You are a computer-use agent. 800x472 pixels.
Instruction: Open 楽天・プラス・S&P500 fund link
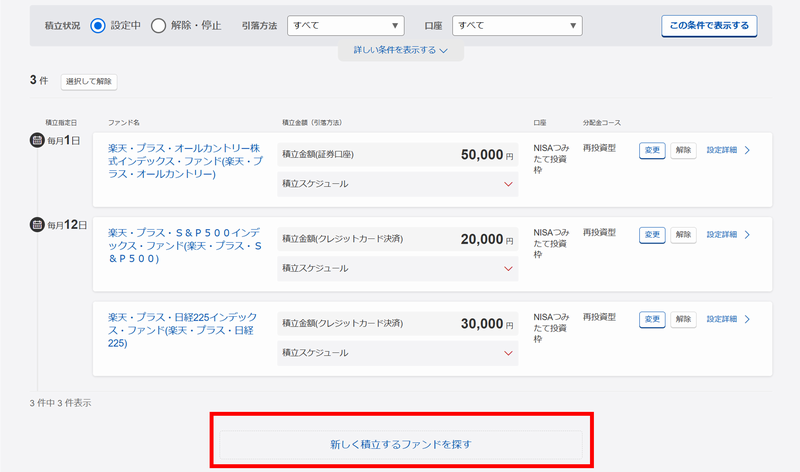(x=185, y=245)
